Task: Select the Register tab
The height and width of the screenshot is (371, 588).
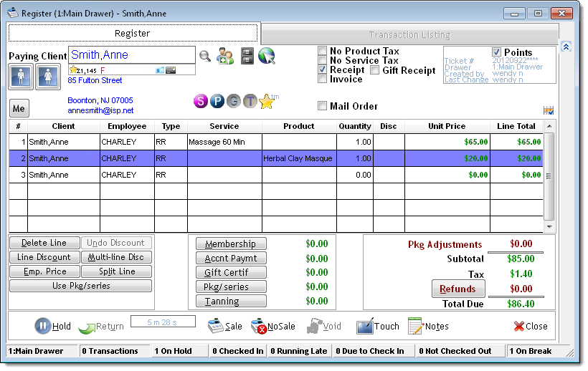Action: tap(133, 34)
